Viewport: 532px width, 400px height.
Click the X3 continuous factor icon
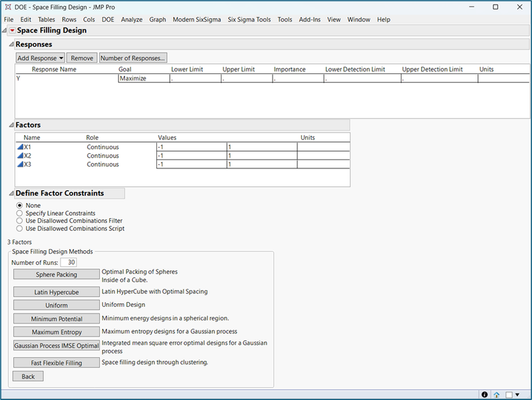19,164
